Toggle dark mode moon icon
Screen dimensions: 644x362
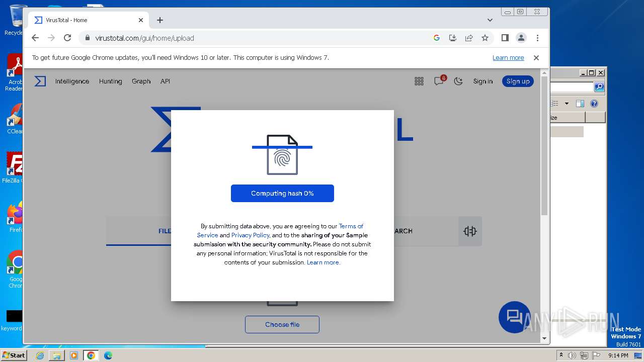coord(458,81)
